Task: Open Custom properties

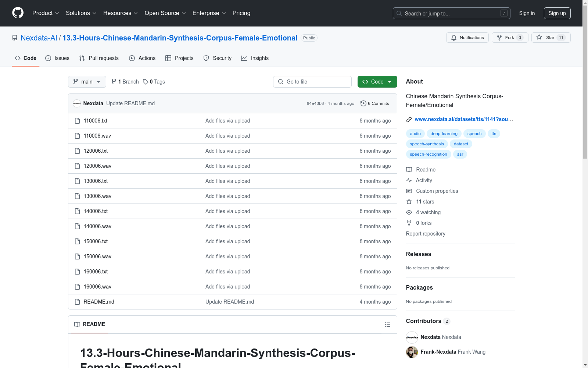Action: (432, 191)
